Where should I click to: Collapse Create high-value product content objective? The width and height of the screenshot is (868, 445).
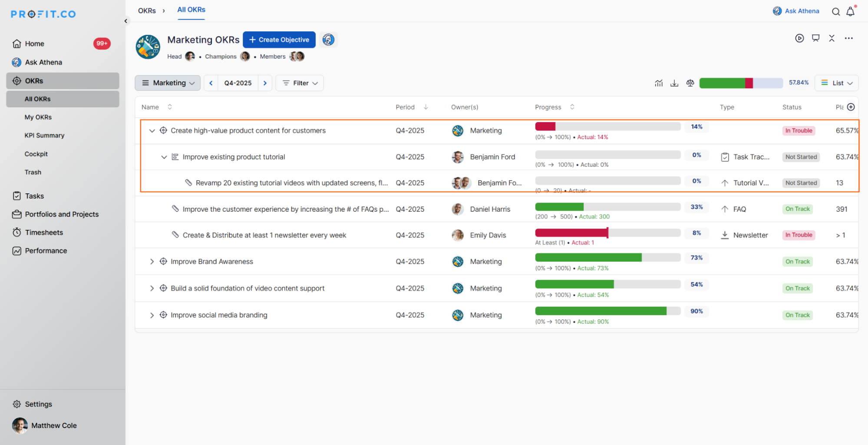click(x=152, y=131)
